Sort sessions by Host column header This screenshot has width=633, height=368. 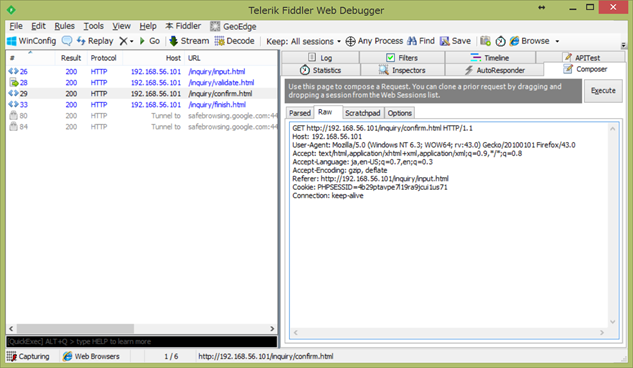coord(153,58)
